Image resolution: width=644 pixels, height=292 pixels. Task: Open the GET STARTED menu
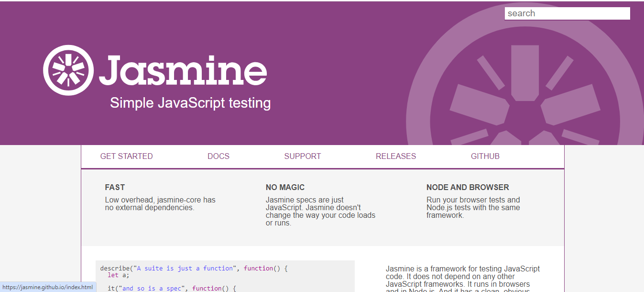[126, 156]
